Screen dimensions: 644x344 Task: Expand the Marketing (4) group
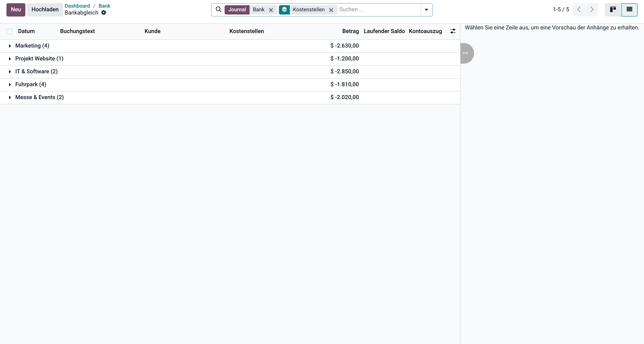(32, 46)
